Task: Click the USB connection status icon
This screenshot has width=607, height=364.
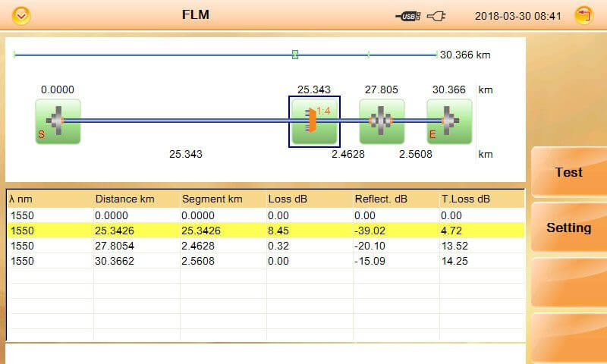Action: 407,16
